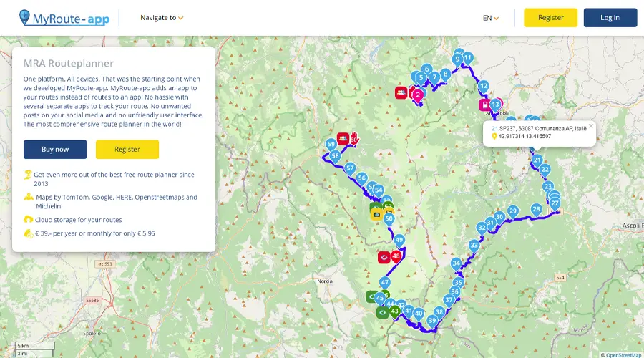This screenshot has height=358, width=644.
Task: Click the red group icon near marker 2
Action: (x=401, y=92)
